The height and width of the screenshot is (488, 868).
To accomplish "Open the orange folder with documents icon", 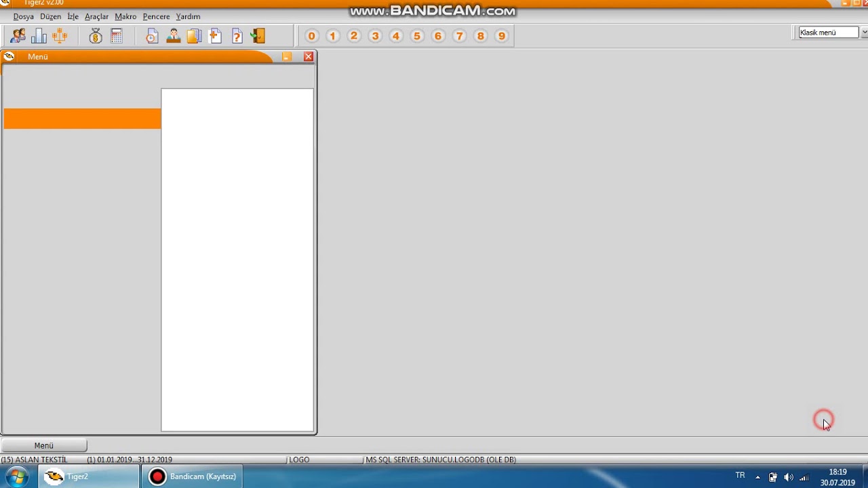I will pyautogui.click(x=195, y=36).
